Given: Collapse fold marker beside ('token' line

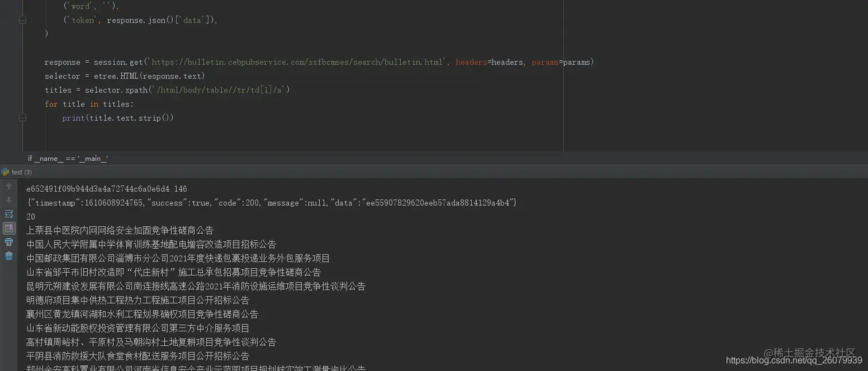Looking at the screenshot, I should pyautogui.click(x=22, y=20).
